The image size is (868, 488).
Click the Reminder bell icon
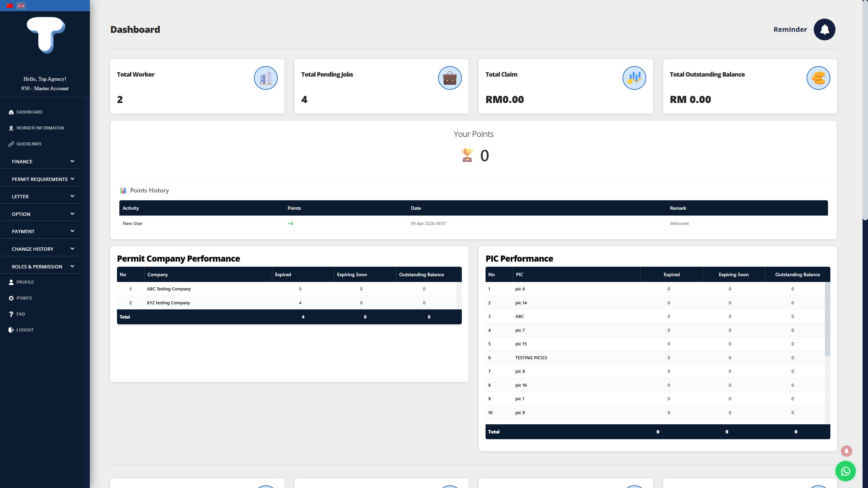coord(824,29)
